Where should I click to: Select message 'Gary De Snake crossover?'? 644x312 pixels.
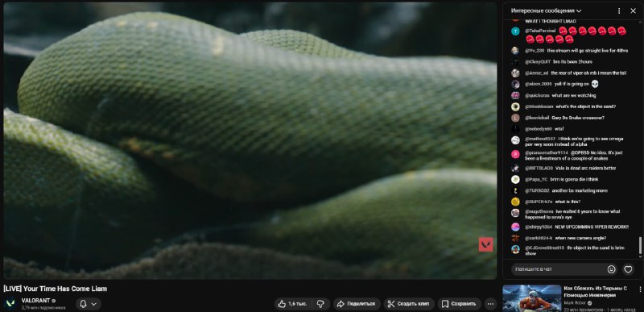[578, 118]
